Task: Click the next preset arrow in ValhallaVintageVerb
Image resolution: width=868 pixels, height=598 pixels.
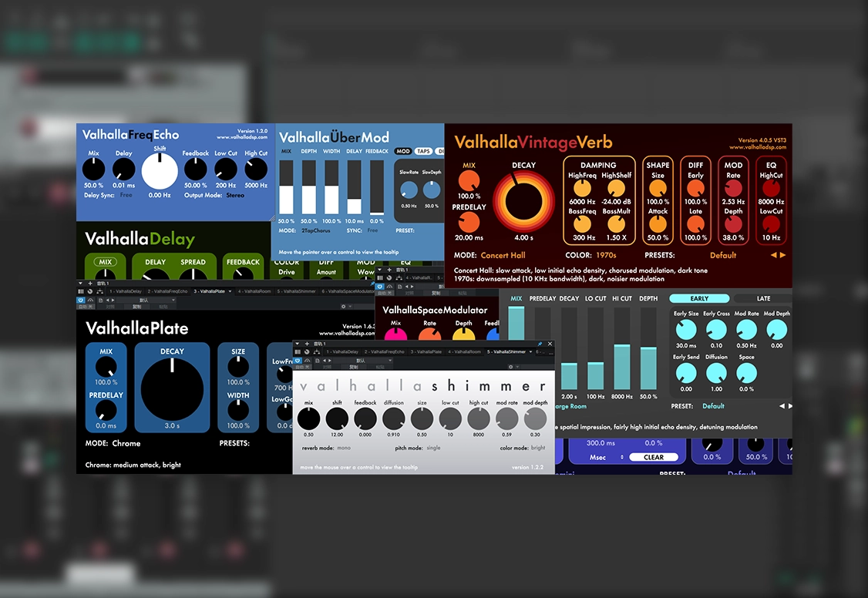Action: pyautogui.click(x=783, y=255)
